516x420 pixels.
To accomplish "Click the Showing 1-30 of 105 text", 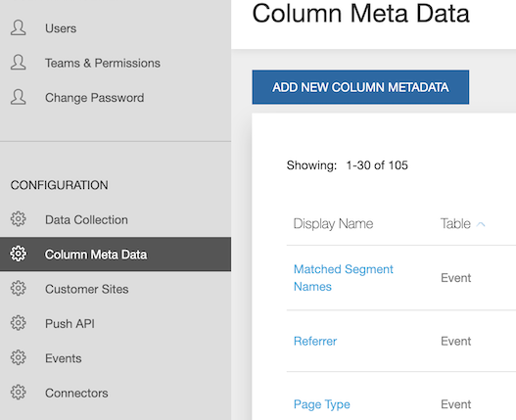I will [x=348, y=165].
